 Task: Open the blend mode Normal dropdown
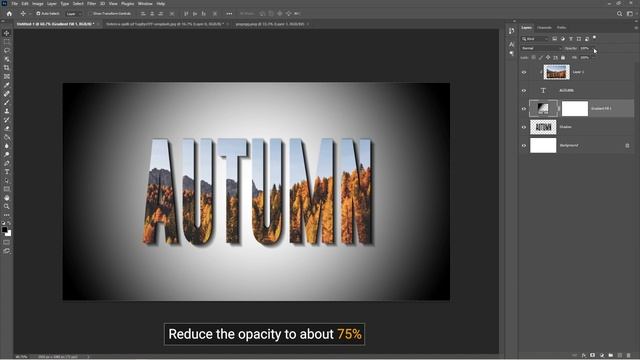542,48
